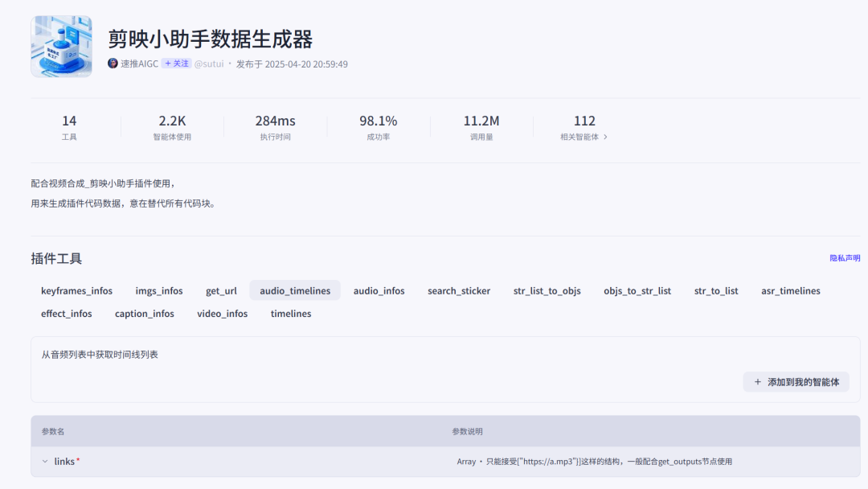Viewport: 868px width, 489px height.
Task: Click the 284ms 执行时间 stat
Action: [x=275, y=127]
